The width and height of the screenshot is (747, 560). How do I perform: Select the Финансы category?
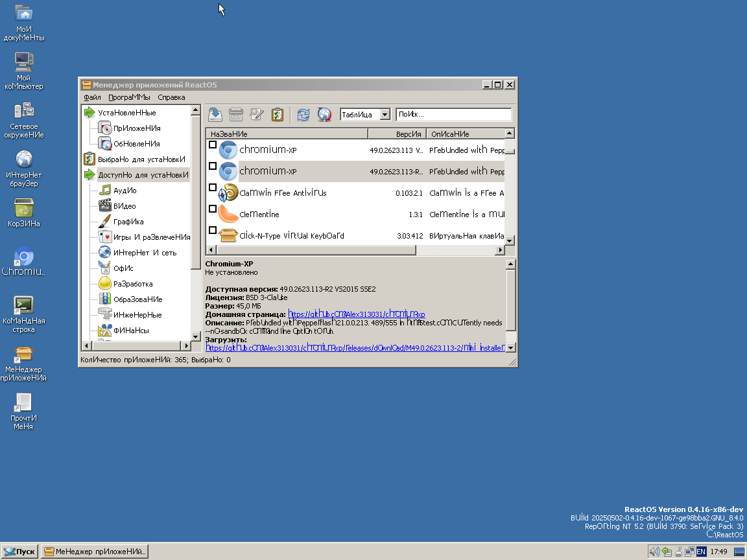pyautogui.click(x=131, y=331)
